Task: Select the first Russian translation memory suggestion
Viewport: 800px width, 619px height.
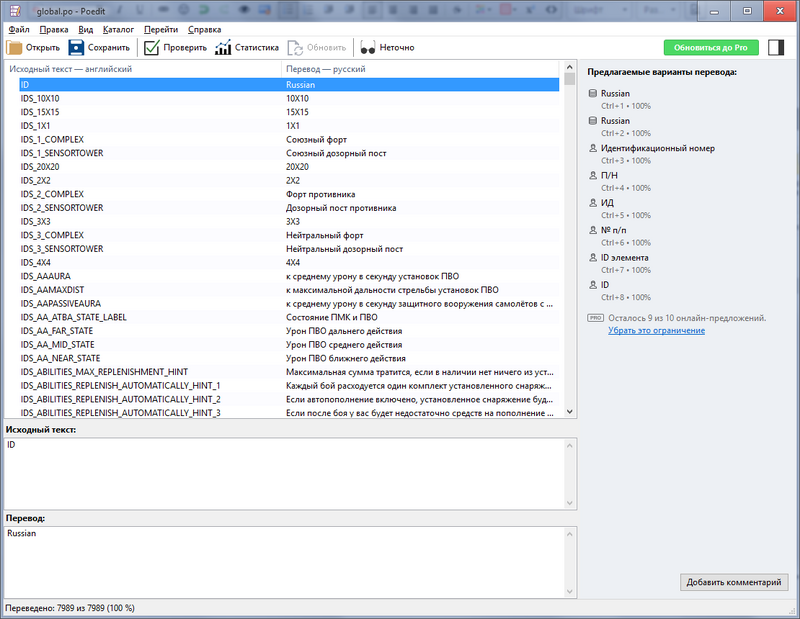Action: tap(615, 93)
